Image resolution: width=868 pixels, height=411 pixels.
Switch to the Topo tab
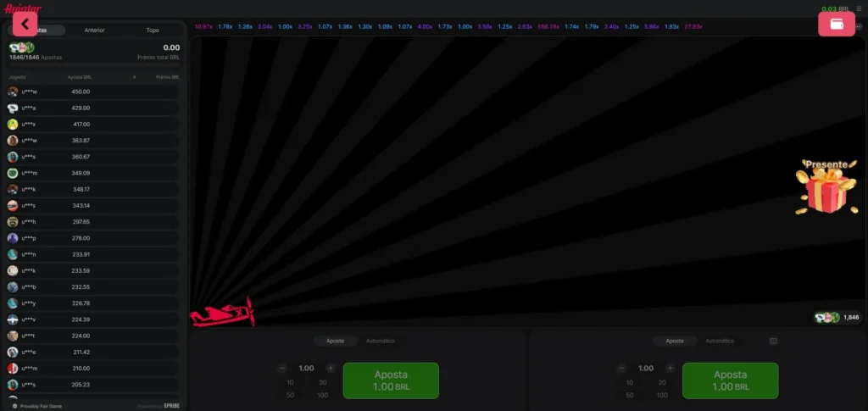[153, 30]
